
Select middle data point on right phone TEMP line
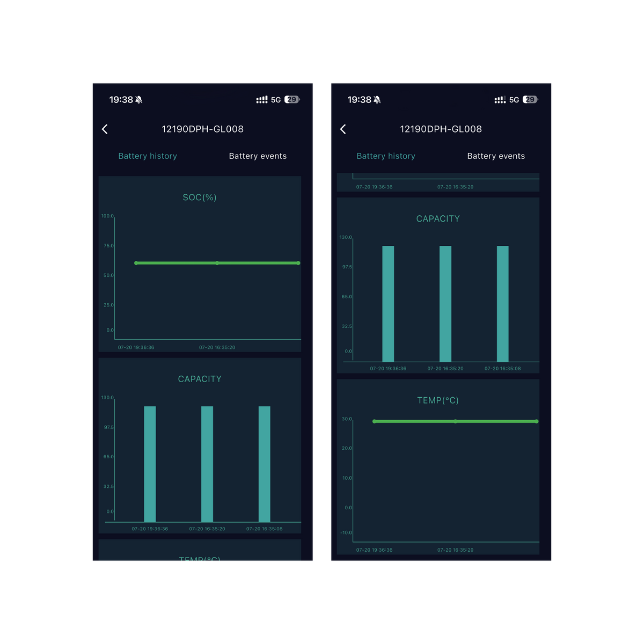pyautogui.click(x=455, y=421)
